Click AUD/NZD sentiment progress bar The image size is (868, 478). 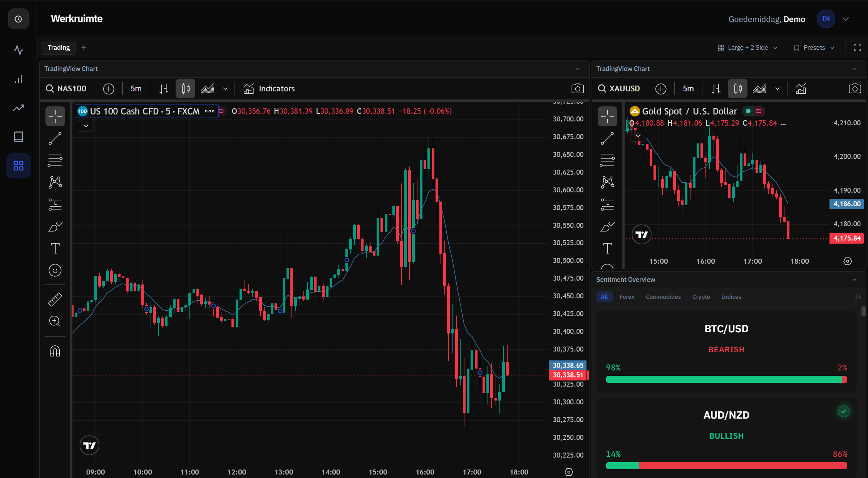[x=726, y=466]
